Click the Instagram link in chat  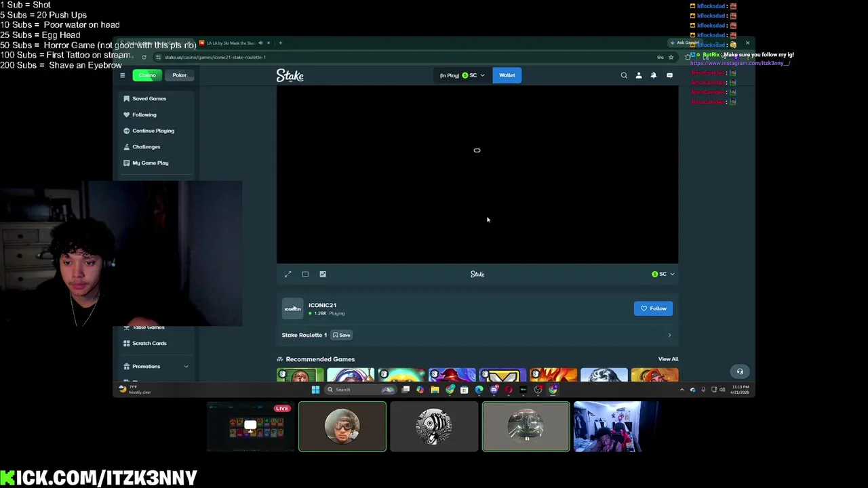coord(741,63)
